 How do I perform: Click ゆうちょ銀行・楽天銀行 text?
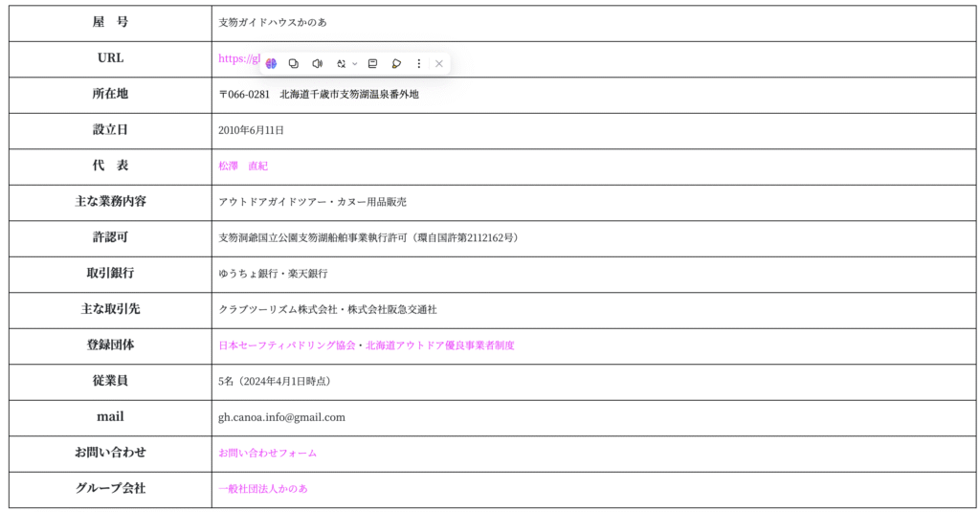click(273, 274)
